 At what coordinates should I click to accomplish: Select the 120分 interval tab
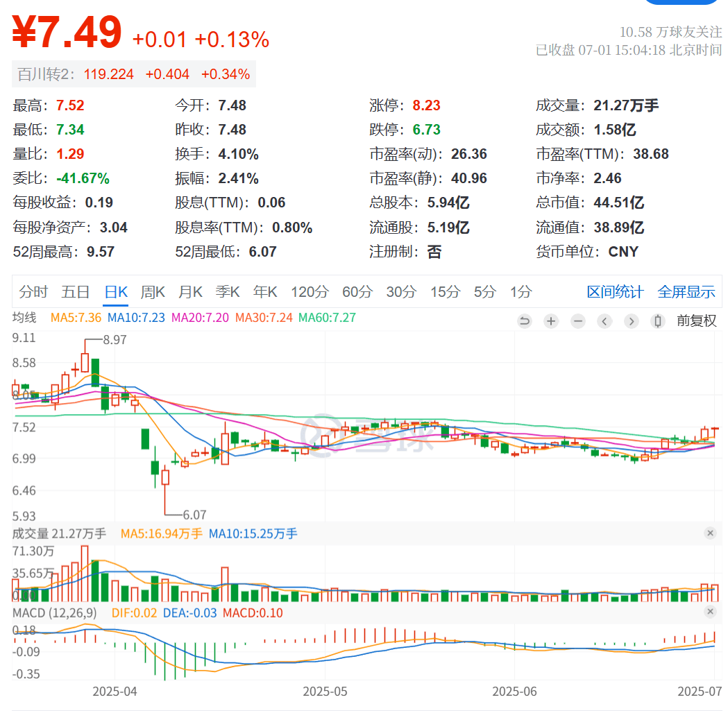tap(310, 292)
